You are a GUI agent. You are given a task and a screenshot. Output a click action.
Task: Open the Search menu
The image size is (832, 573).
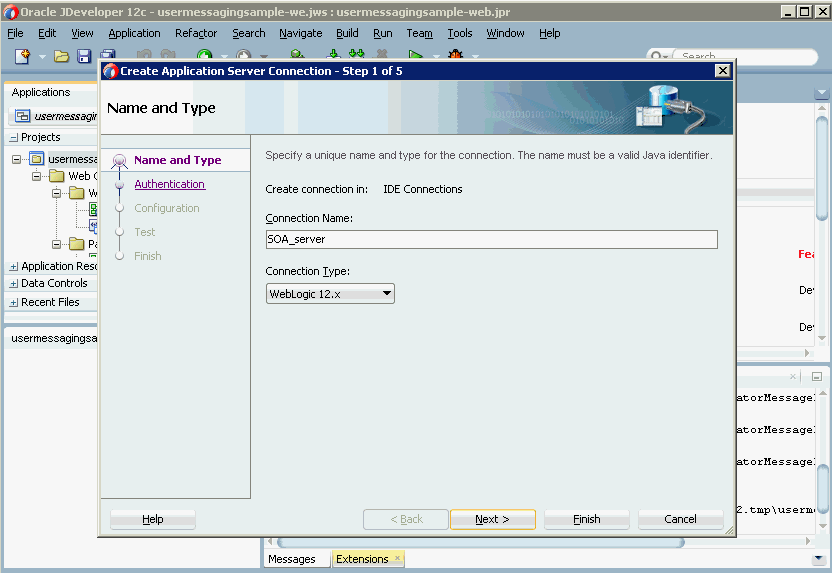tap(248, 33)
